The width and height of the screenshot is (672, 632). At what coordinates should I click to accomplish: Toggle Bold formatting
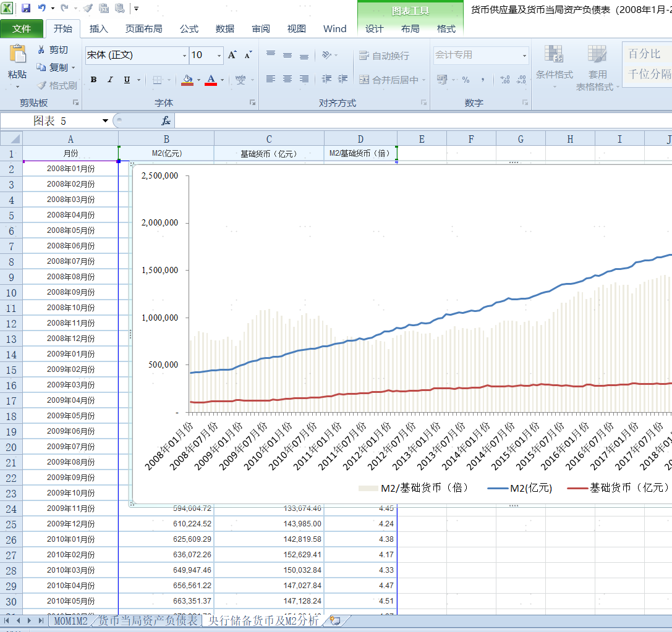(93, 80)
